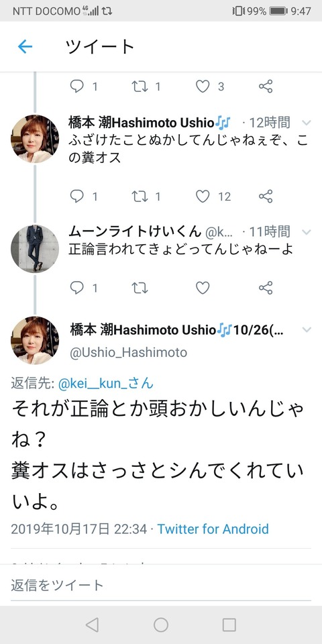Open ムーンライトけいくん profile picture
322x644 pixels.
(35, 249)
